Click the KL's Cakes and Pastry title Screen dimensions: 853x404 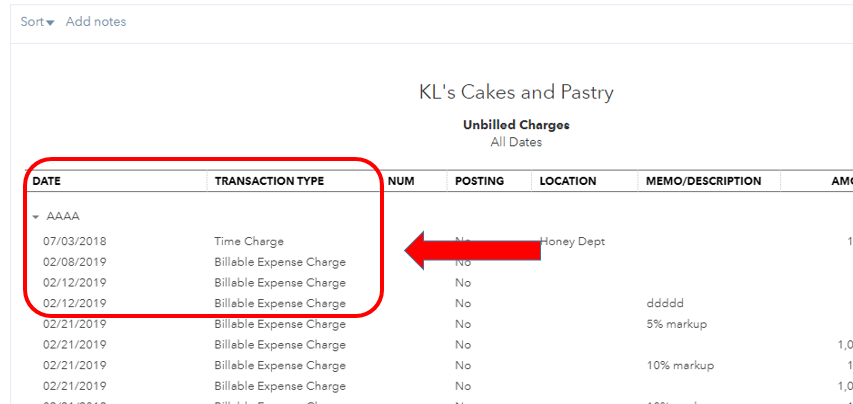click(516, 93)
